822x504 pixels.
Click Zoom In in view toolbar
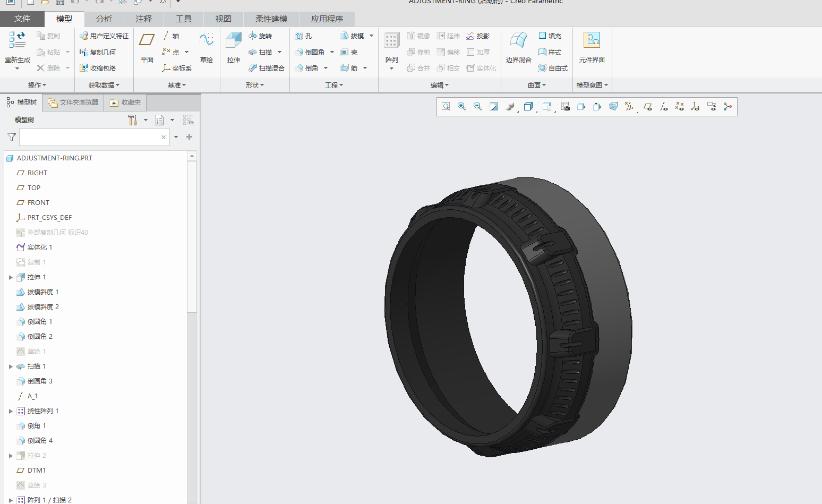tap(462, 107)
